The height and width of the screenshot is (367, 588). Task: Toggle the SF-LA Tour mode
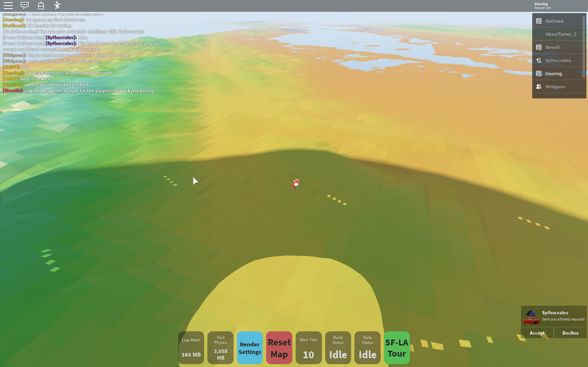tap(396, 347)
